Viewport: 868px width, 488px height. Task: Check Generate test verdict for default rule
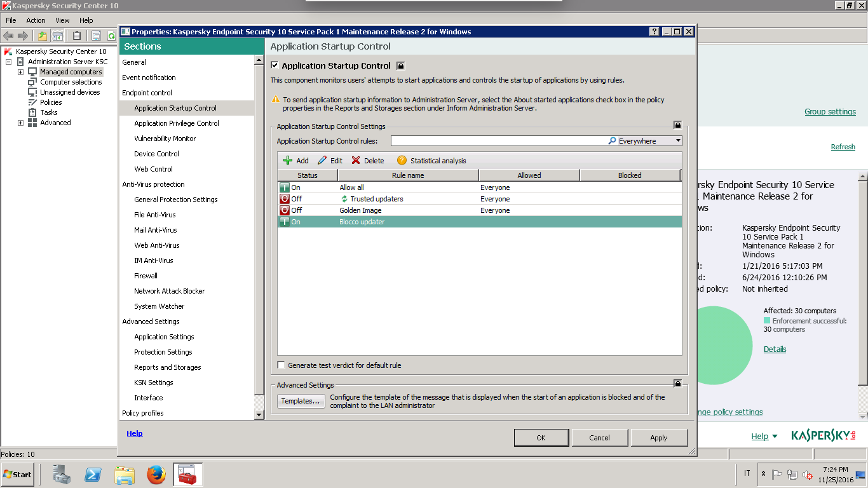coord(281,365)
